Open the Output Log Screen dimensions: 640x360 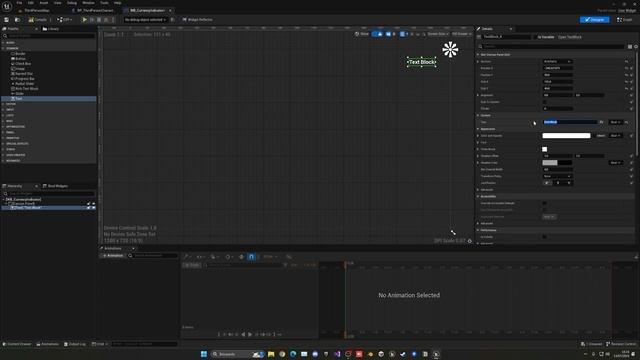pos(75,344)
